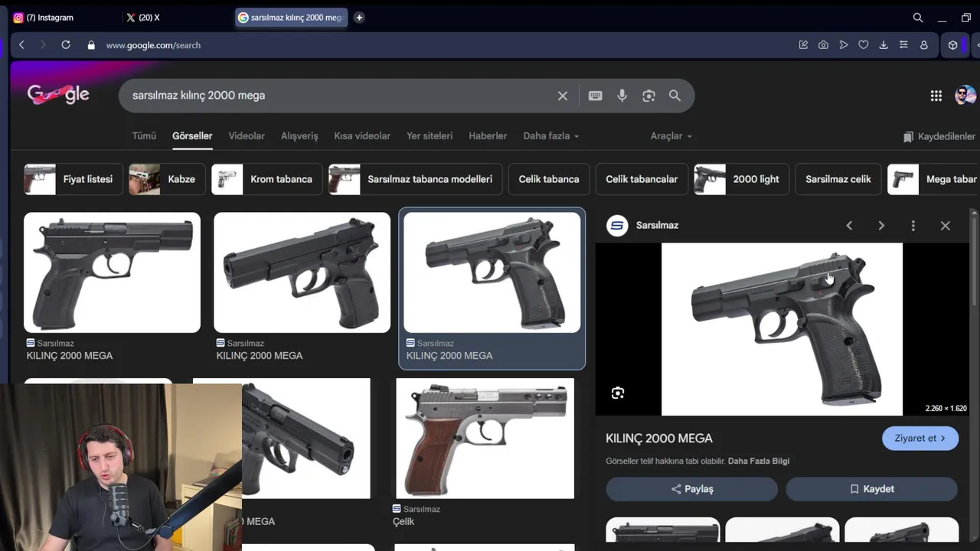Open the Google apps grid
This screenshot has width=980, height=551.
pos(936,96)
